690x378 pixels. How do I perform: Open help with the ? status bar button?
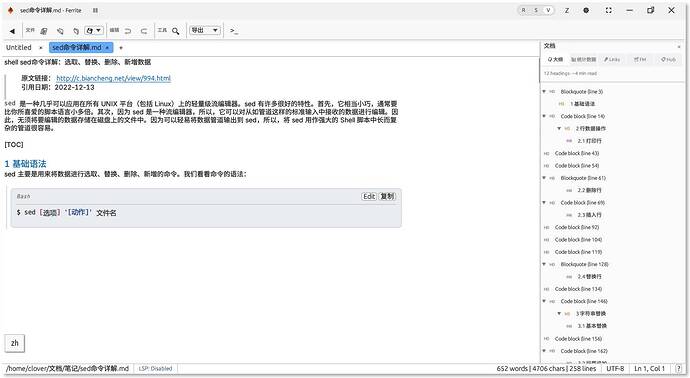[679, 368]
